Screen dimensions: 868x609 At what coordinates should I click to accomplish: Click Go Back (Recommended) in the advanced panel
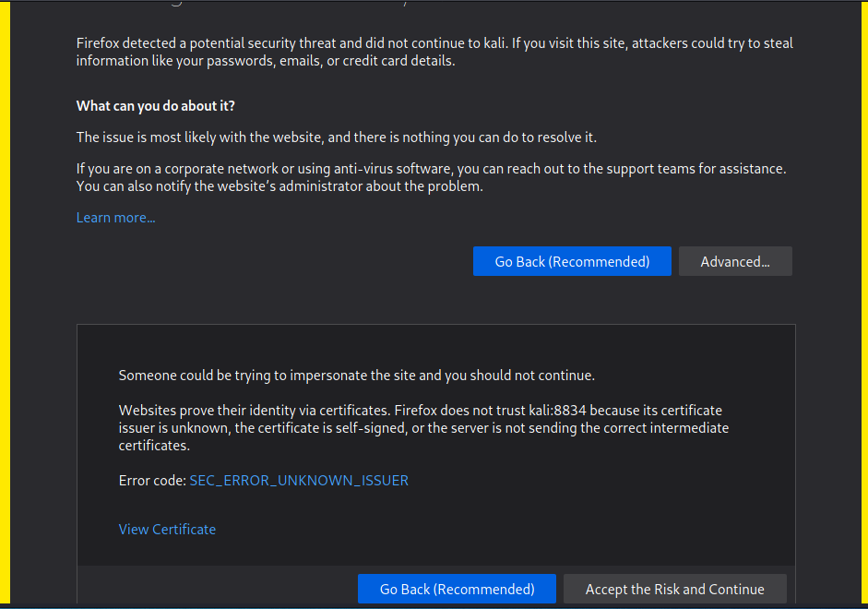(x=457, y=589)
